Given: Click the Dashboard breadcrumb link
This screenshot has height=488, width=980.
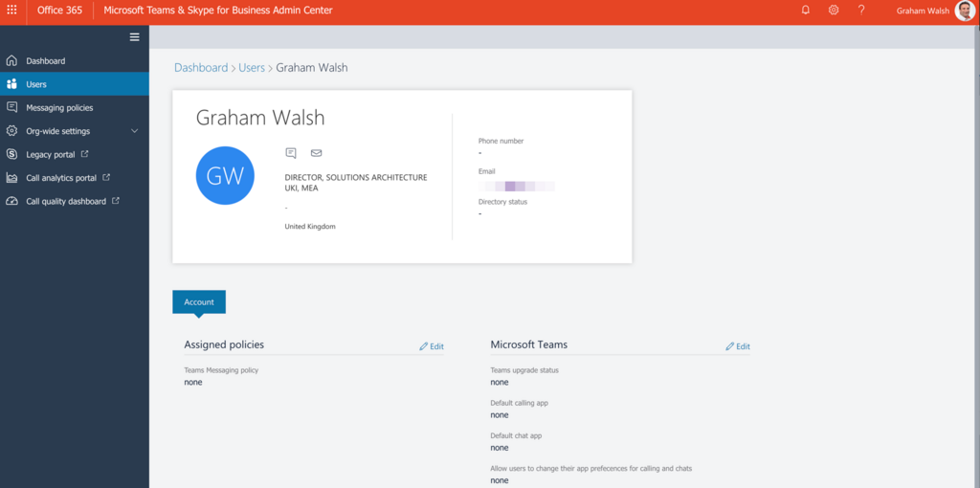Looking at the screenshot, I should point(201,68).
